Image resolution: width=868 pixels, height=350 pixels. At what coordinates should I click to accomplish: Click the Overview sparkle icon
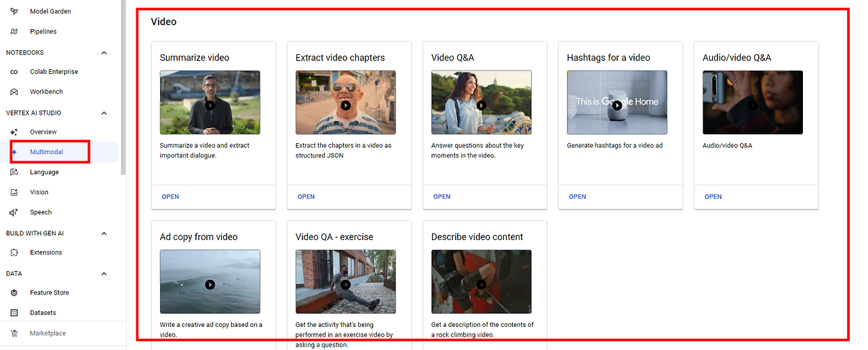click(x=14, y=132)
